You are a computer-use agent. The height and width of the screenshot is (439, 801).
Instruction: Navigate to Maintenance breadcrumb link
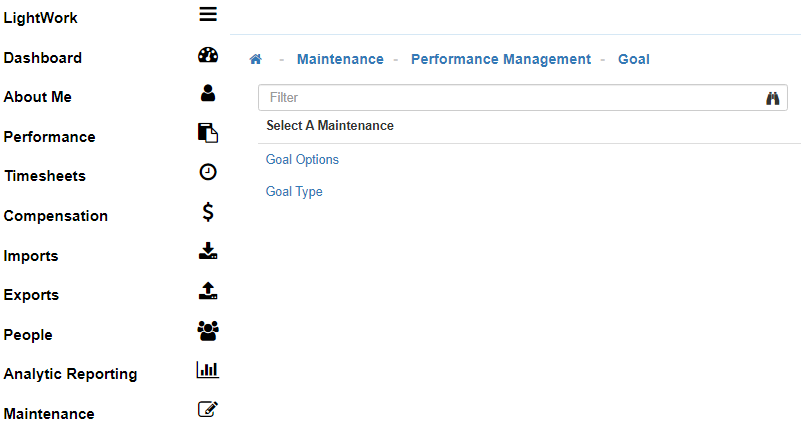point(340,59)
